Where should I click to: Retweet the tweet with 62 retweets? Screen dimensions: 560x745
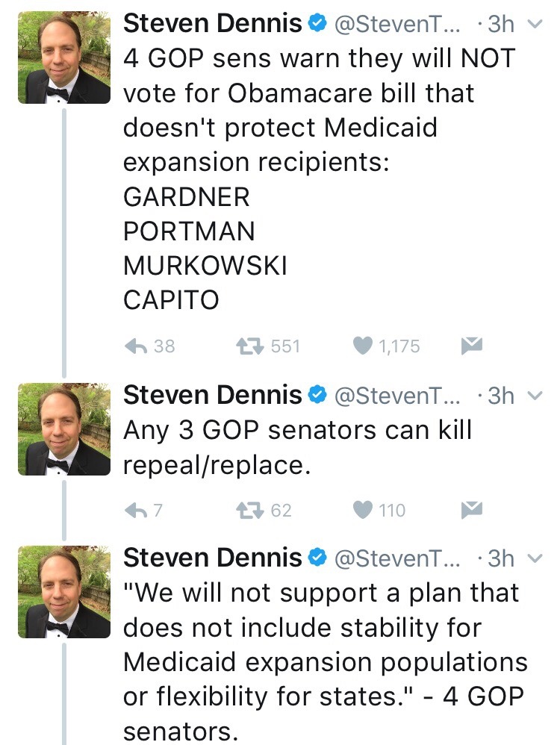tap(247, 510)
